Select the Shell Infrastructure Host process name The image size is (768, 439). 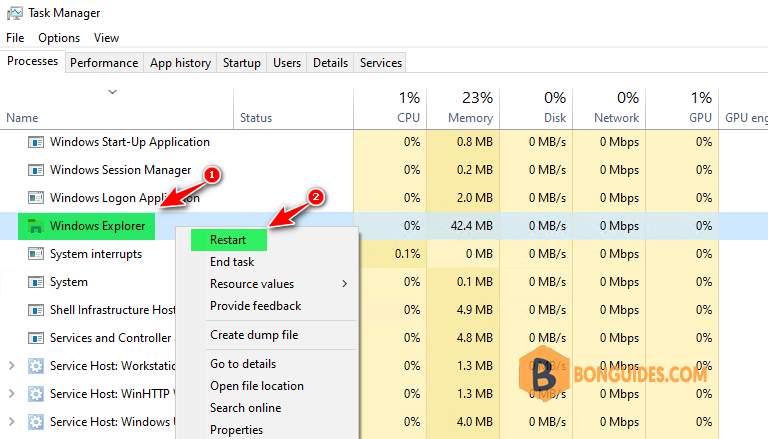tap(112, 310)
